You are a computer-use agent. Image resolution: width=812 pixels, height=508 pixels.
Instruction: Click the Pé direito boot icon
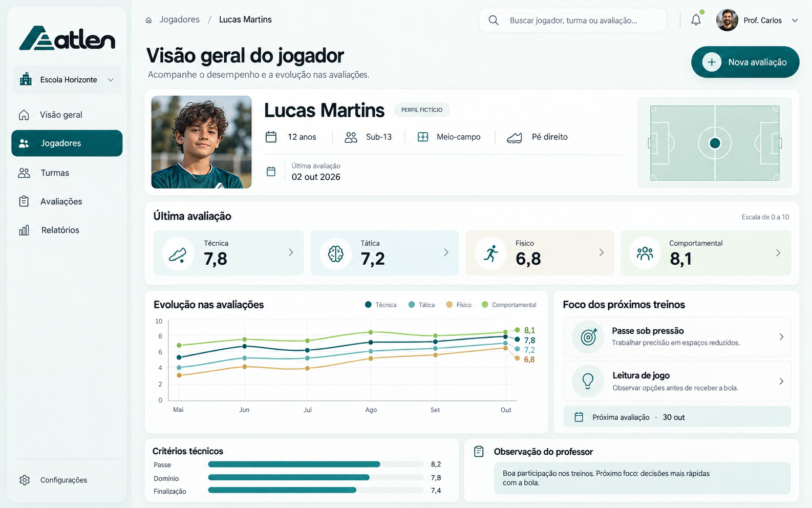pos(515,137)
